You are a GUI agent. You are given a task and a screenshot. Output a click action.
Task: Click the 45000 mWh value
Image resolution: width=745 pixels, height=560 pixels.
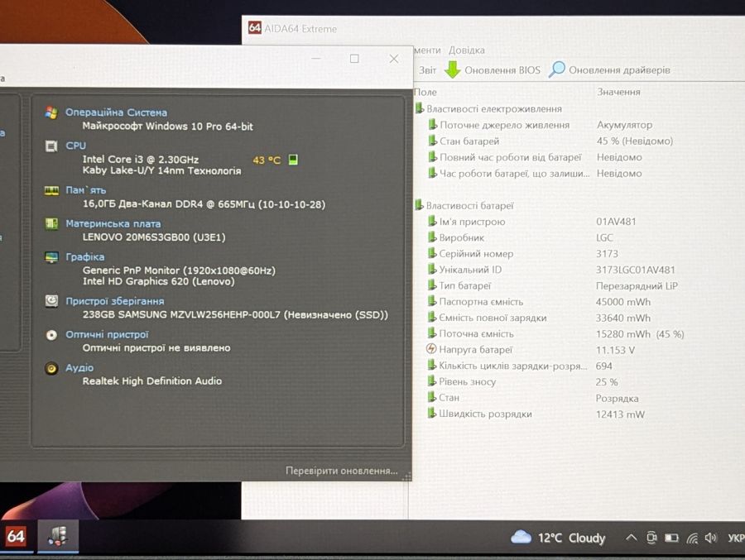click(622, 302)
